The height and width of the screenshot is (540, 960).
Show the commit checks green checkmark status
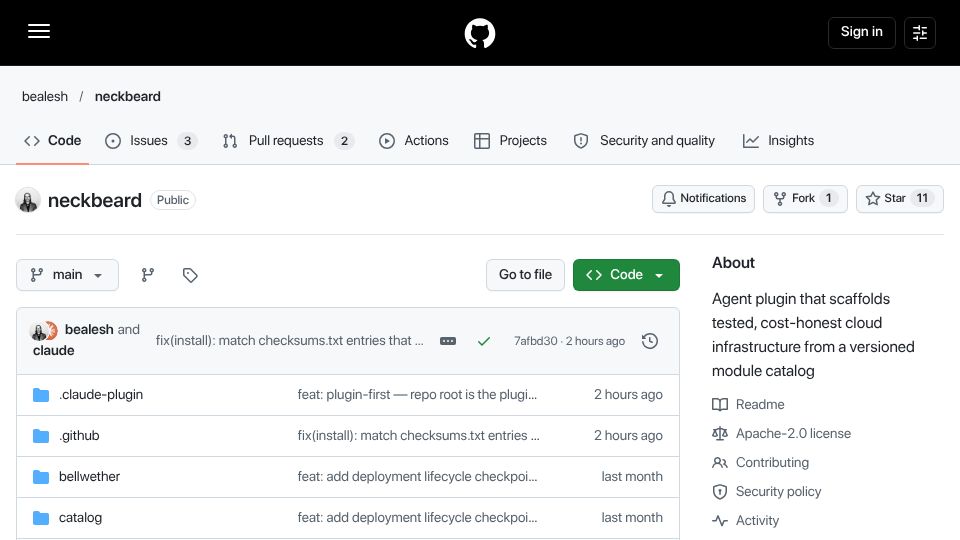[484, 341]
